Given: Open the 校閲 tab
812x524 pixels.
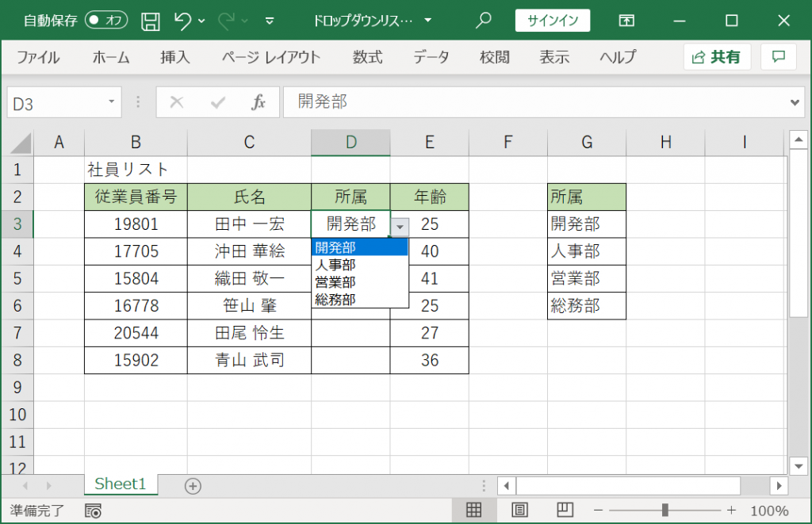Looking at the screenshot, I should [495, 57].
